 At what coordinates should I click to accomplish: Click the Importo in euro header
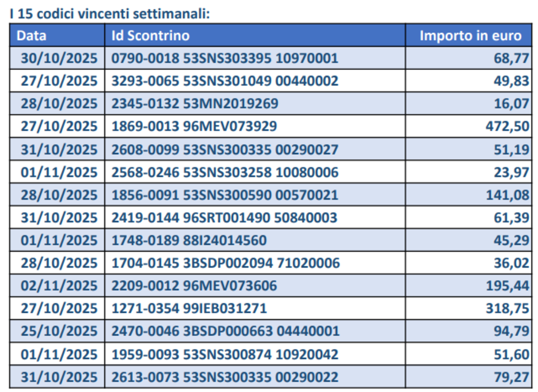click(x=470, y=35)
